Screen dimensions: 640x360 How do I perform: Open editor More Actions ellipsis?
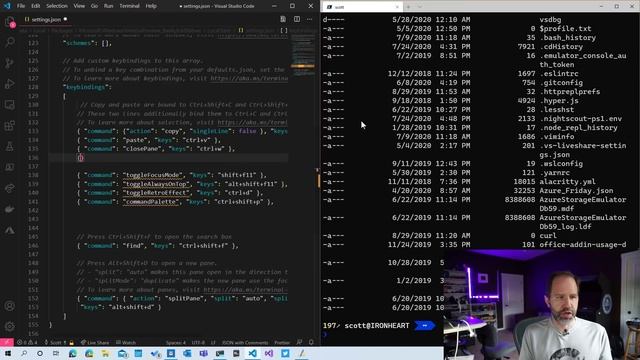[310, 19]
